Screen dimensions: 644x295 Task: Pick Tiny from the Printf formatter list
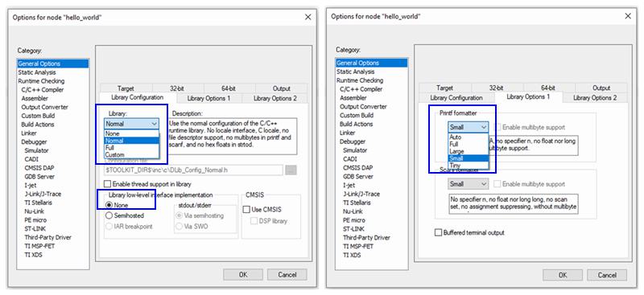pyautogui.click(x=468, y=165)
